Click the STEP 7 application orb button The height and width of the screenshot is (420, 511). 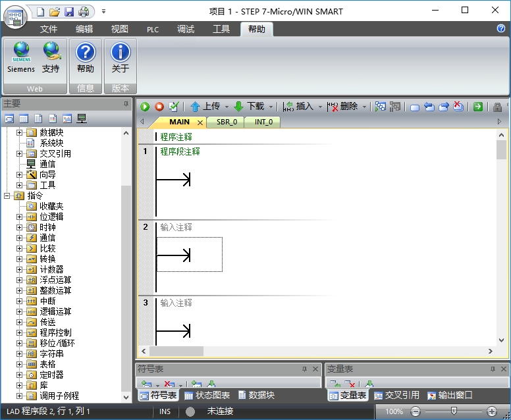tap(15, 17)
